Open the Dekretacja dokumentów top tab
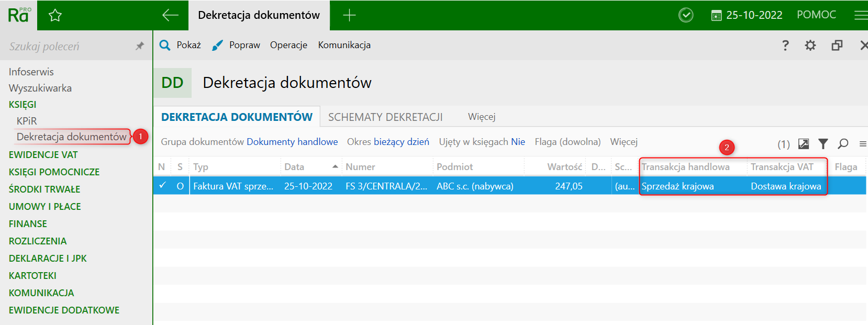 pos(259,15)
